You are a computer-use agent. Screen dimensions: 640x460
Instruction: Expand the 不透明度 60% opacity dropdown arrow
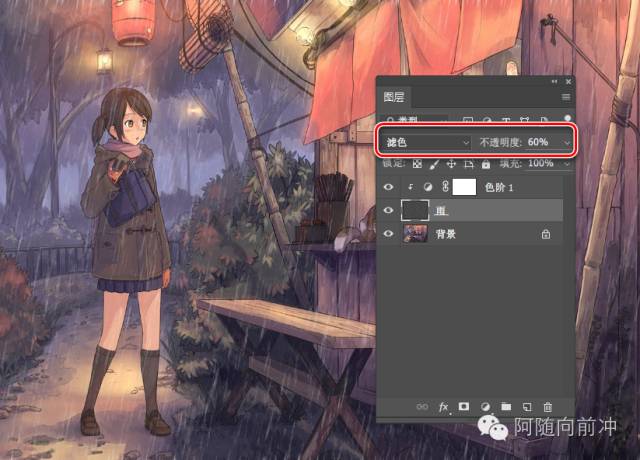(x=567, y=143)
